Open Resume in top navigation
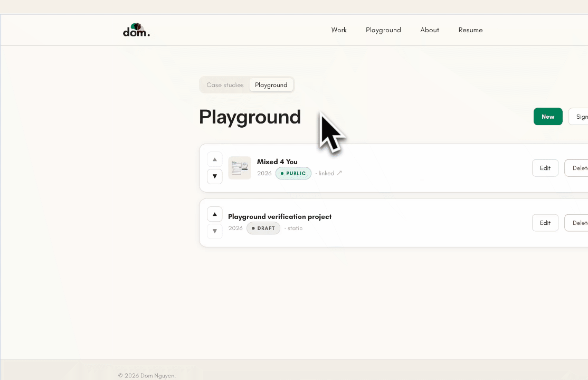The width and height of the screenshot is (588, 380). tap(470, 30)
